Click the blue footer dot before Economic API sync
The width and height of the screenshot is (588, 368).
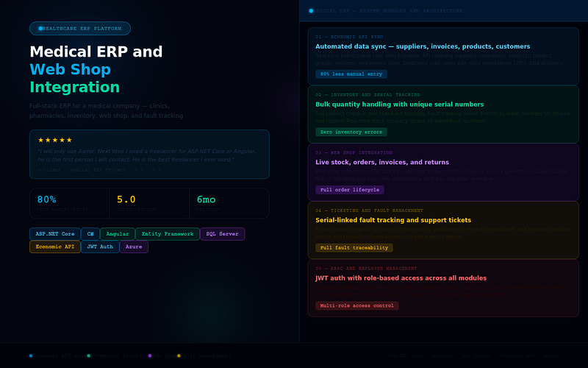tap(31, 355)
